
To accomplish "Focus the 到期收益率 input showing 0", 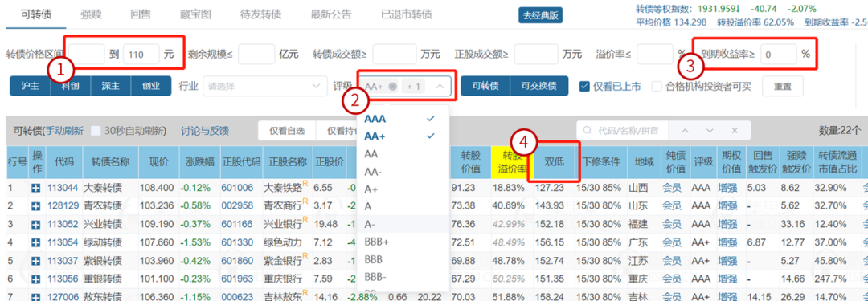I will (778, 55).
